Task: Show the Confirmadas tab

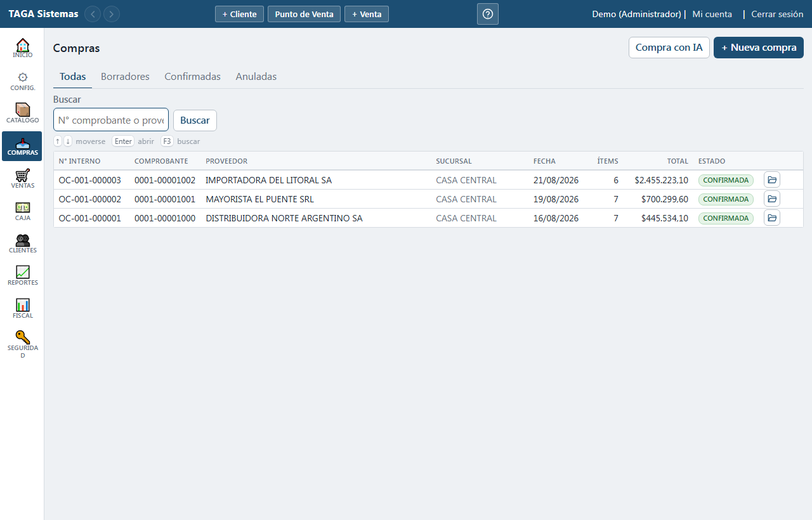Action: pos(192,77)
